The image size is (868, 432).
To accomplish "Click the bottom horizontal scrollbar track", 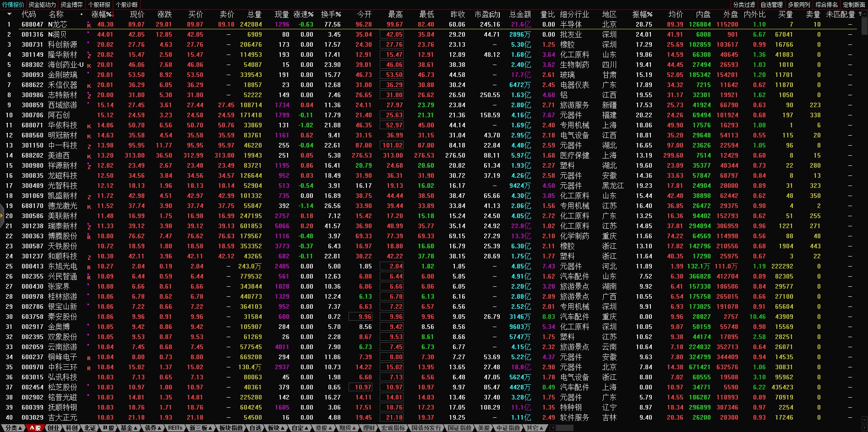I will [687, 428].
